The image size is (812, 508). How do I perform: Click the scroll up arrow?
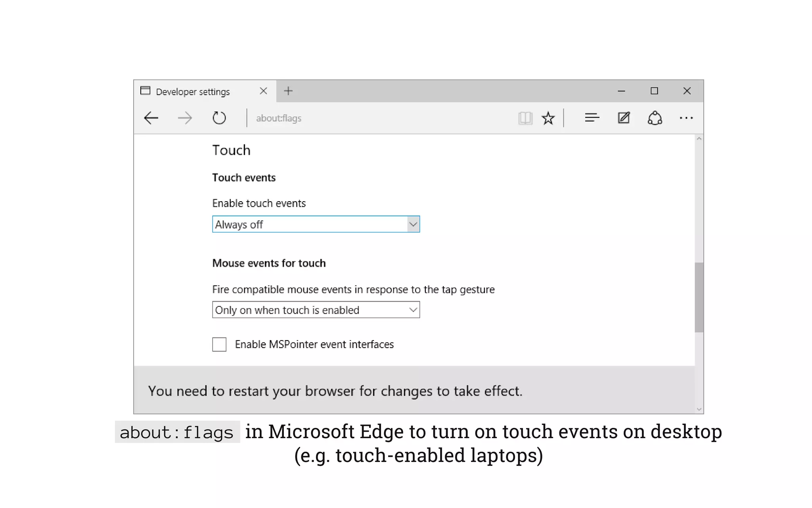click(x=699, y=139)
